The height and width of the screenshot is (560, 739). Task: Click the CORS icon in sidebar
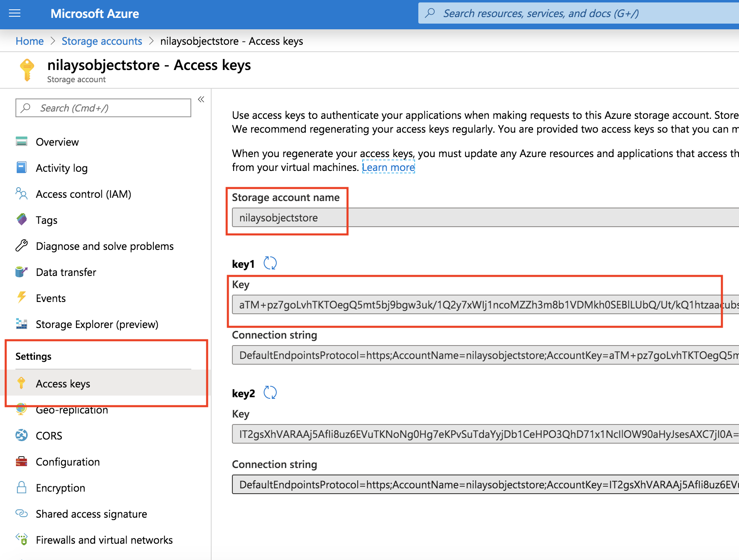click(22, 435)
